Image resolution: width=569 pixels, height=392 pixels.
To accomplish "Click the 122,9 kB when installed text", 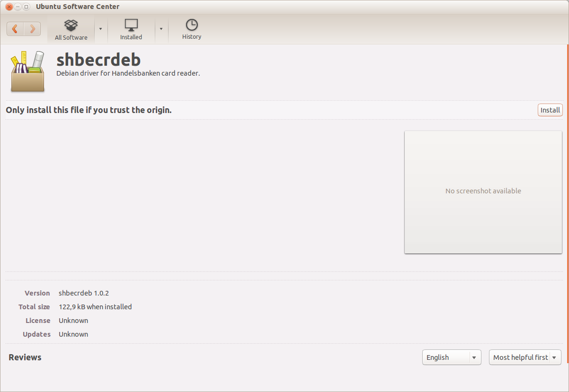I will point(95,307).
